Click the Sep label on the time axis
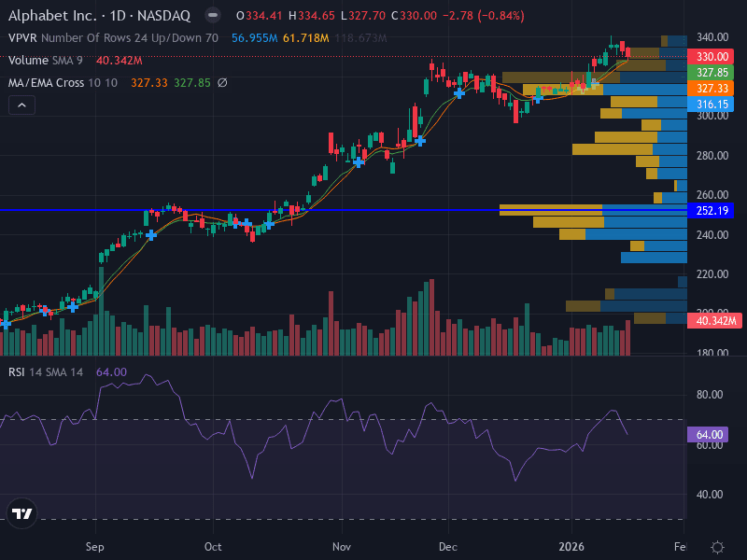The height and width of the screenshot is (560, 747). (95, 547)
